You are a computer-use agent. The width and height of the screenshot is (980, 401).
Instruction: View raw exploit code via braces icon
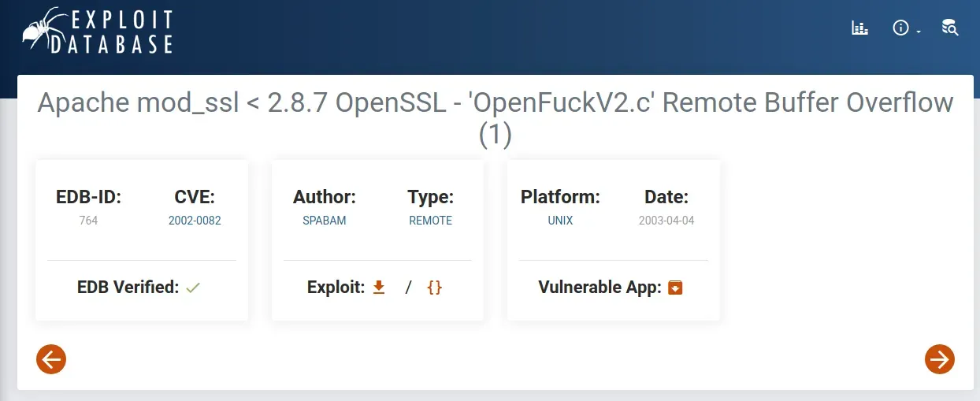pyautogui.click(x=434, y=288)
